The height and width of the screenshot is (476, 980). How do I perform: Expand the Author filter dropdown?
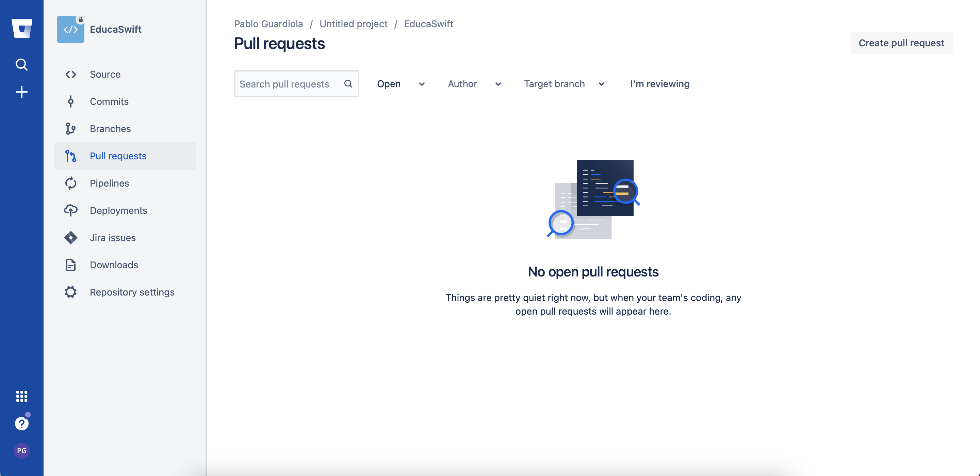tap(474, 84)
